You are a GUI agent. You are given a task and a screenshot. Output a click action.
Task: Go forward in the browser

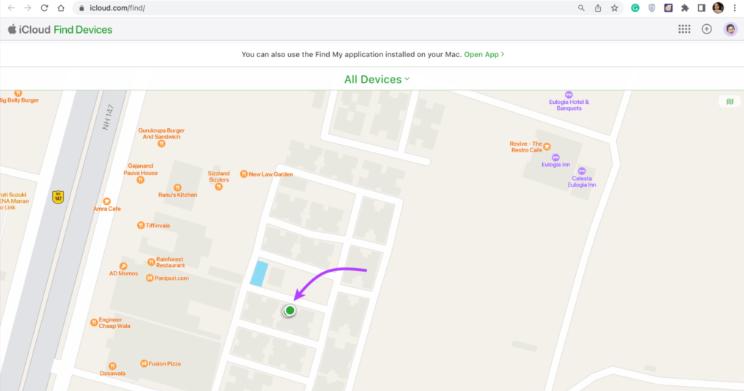(x=28, y=8)
